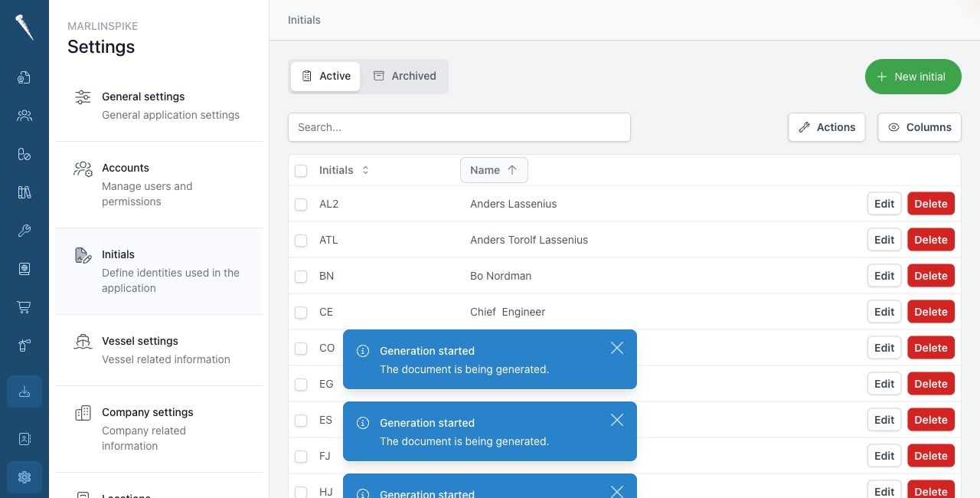Open the medicine pill icon in sidebar

(24, 154)
